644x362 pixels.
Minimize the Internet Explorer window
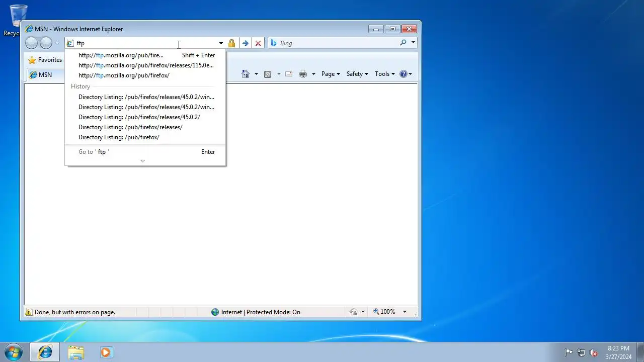click(376, 29)
